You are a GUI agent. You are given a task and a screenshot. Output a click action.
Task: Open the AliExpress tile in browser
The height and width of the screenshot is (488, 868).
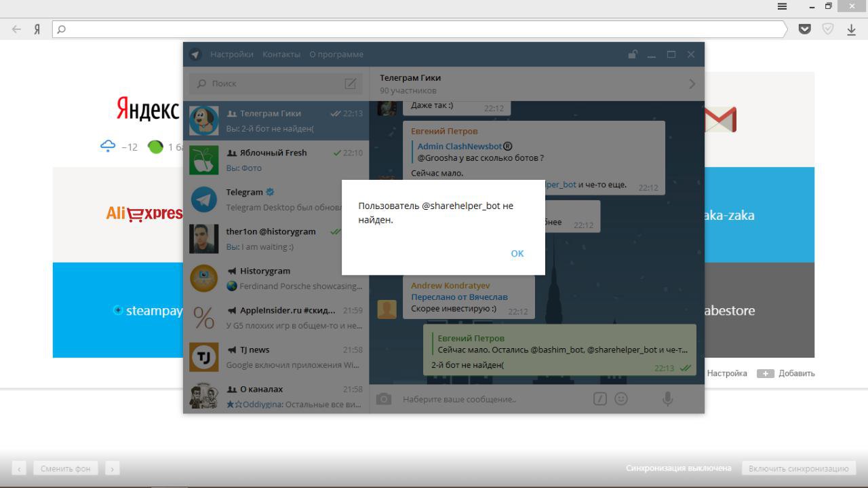pyautogui.click(x=118, y=214)
